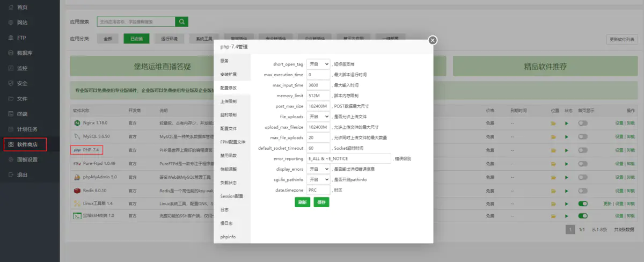Open the folder location icon in Nginx row
Image resolution: width=644 pixels, height=262 pixels.
tap(553, 123)
